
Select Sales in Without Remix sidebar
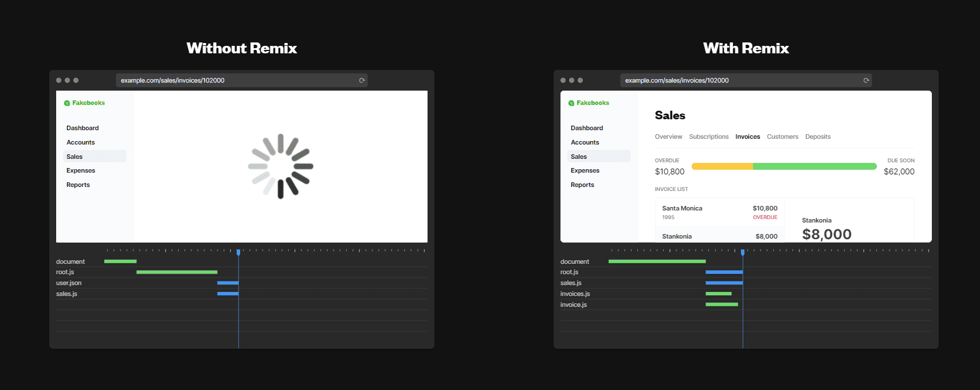coord(95,157)
